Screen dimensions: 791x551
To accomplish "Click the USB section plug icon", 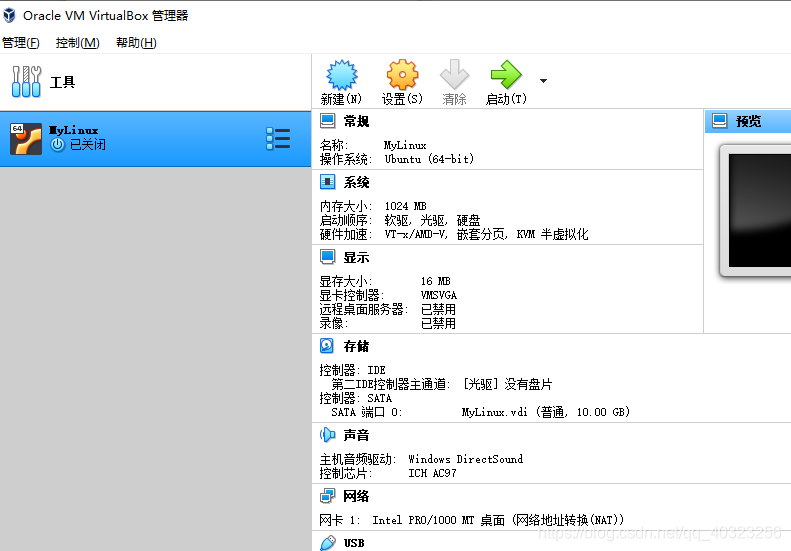I will tap(328, 543).
